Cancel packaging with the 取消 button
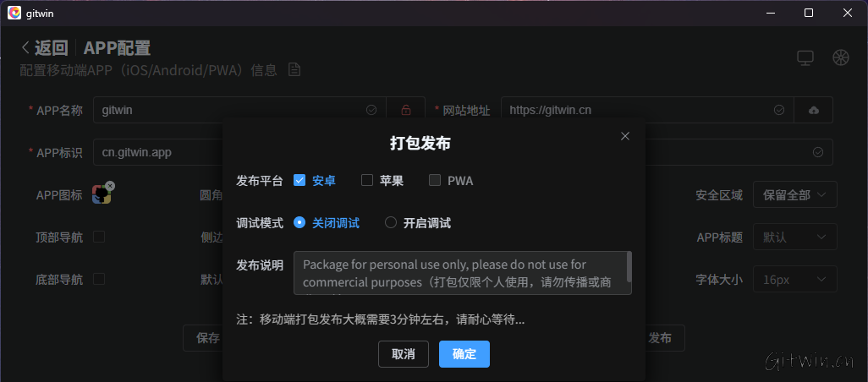The height and width of the screenshot is (382, 868). [404, 354]
